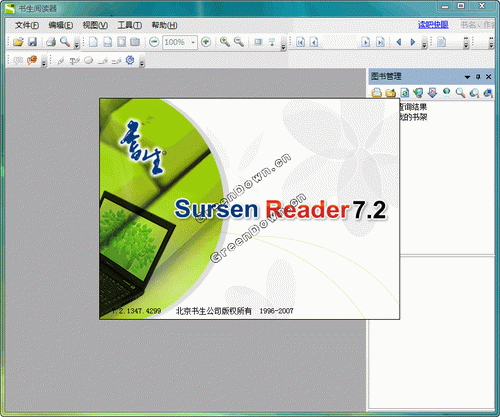Select the second page layout icon
The width and height of the screenshot is (500, 417).
pyautogui.click(x=107, y=42)
